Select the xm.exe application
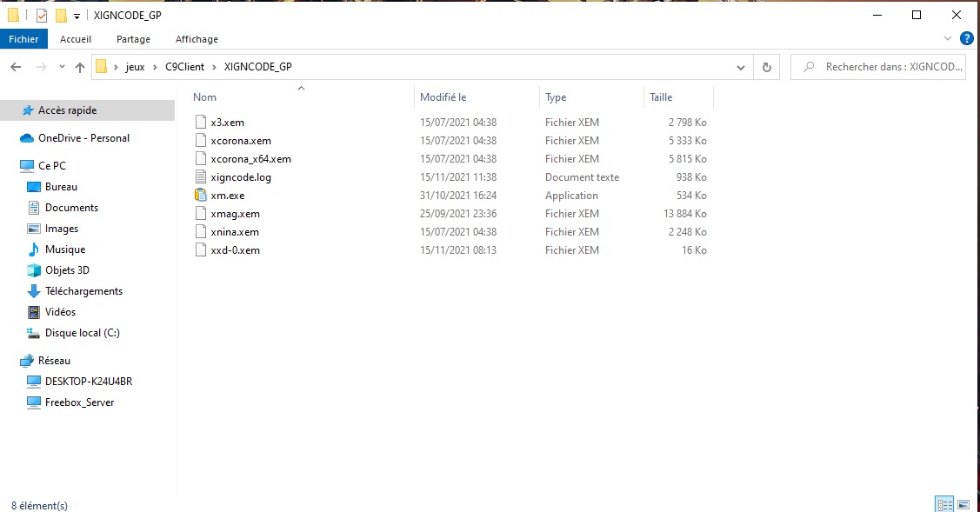 click(x=228, y=196)
